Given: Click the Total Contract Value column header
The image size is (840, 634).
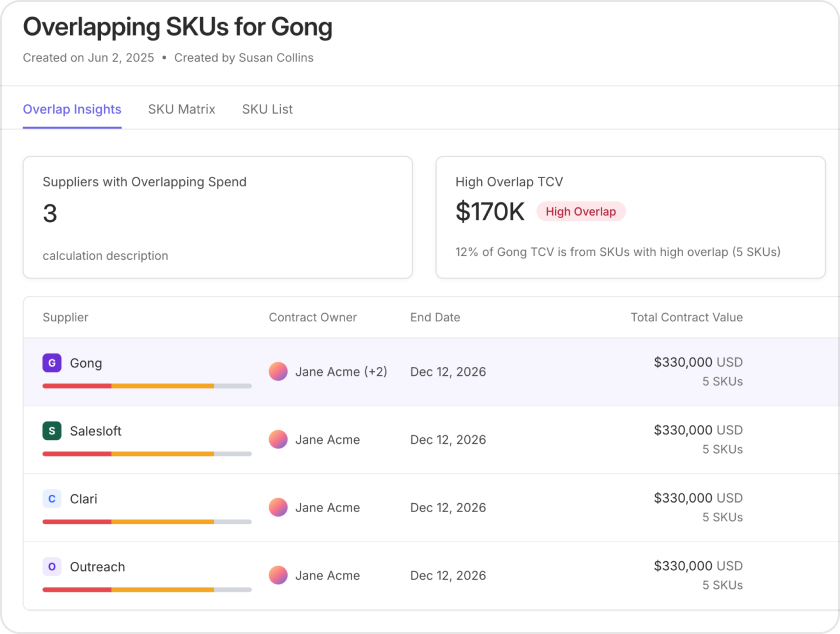Looking at the screenshot, I should [687, 317].
